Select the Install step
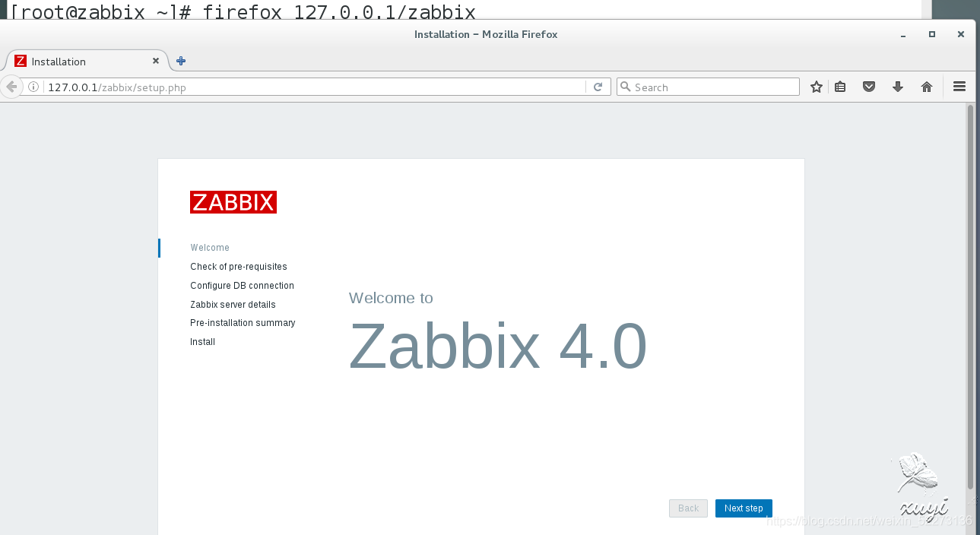Viewport: 980px width, 535px height. click(202, 342)
